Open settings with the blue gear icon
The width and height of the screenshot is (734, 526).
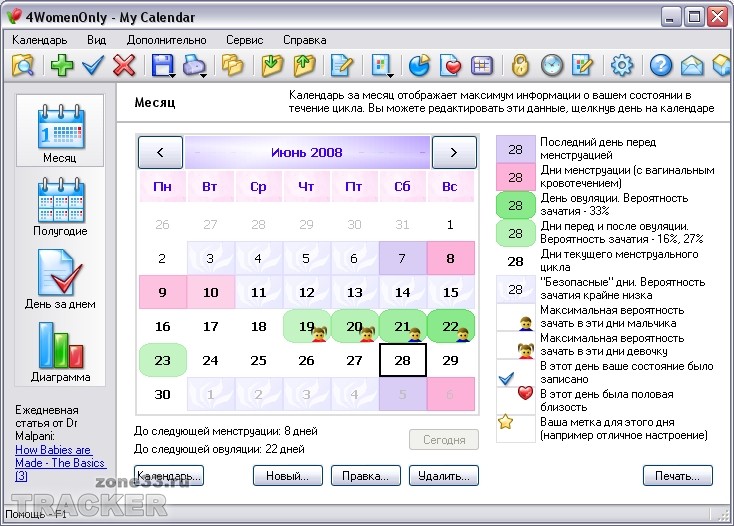click(x=622, y=65)
